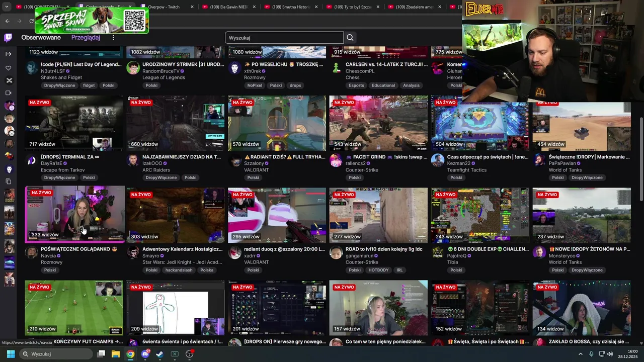Click Teamfight Tactics game link
644x362 pixels.
(x=467, y=170)
